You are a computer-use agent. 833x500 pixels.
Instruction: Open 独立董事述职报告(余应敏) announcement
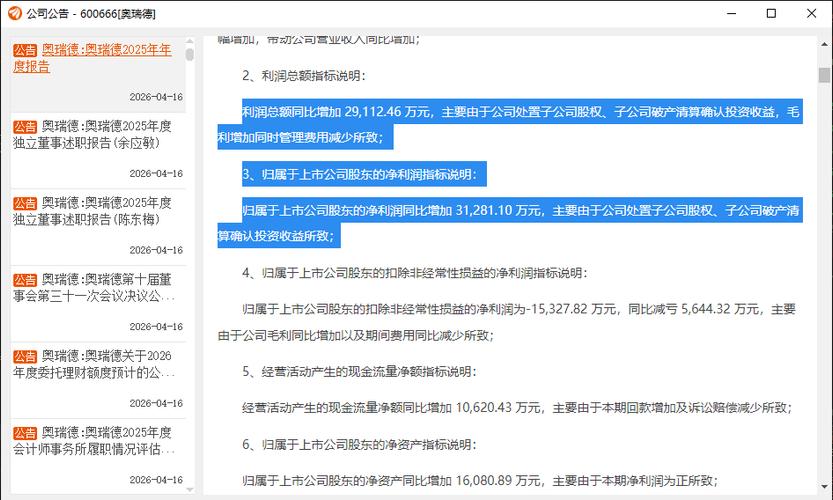tap(92, 134)
